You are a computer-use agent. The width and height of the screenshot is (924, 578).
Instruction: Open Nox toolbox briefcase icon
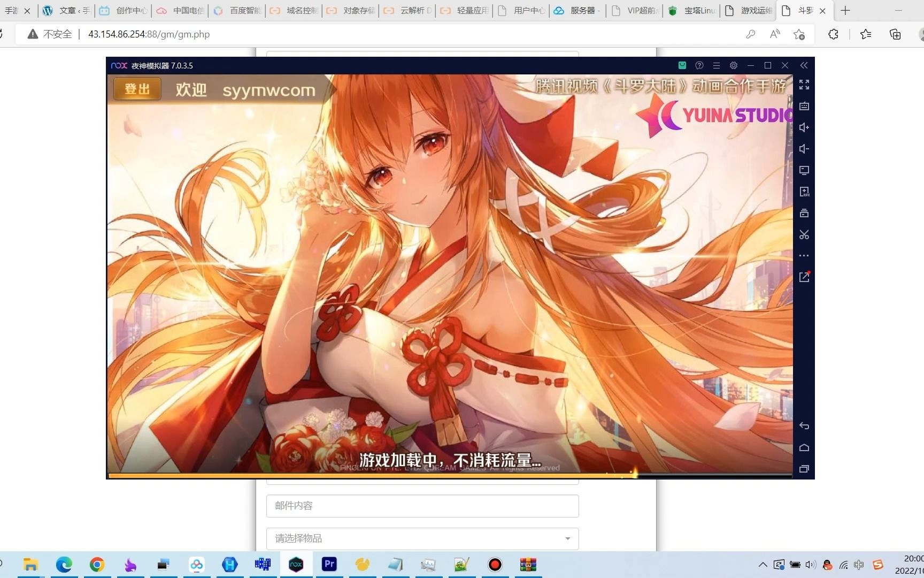804,213
